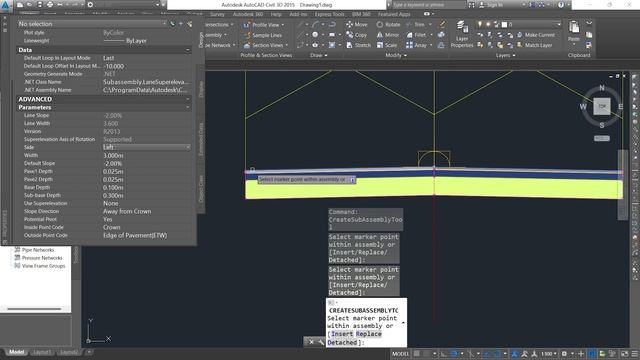Switch to the Layout1 tab
This screenshot has height=360, width=640.
click(x=42, y=352)
